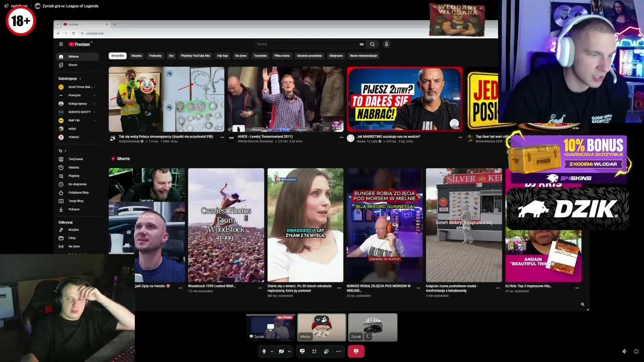Open the Craziest Photos From Woodstock short
The image size is (644, 362).
pos(226,225)
